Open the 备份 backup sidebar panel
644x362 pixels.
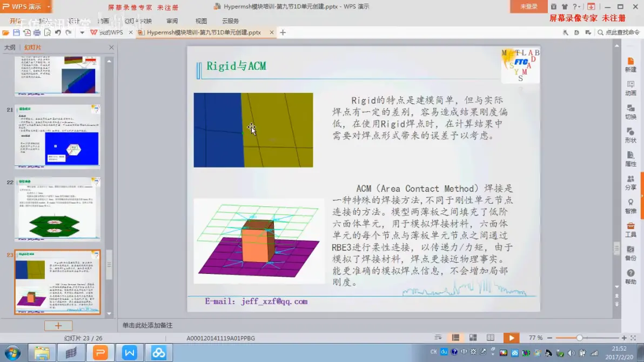pos(630,253)
